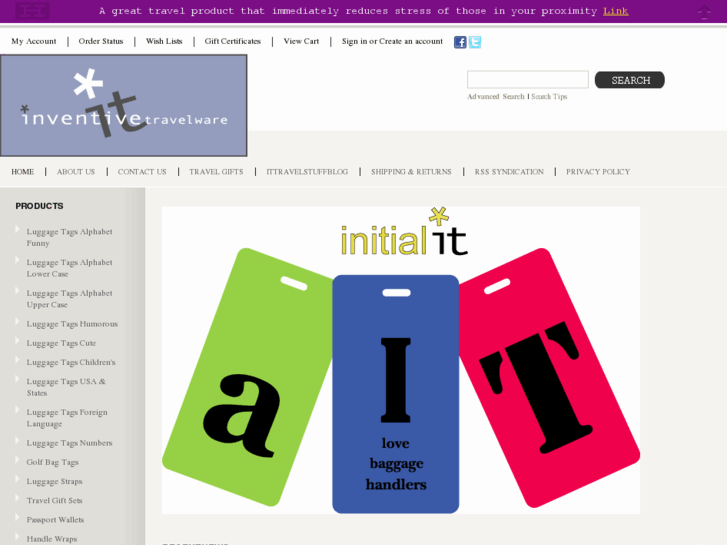Click arrow beside Golf Bag Tags
Viewport: 727px width, 545px height.
[17, 460]
